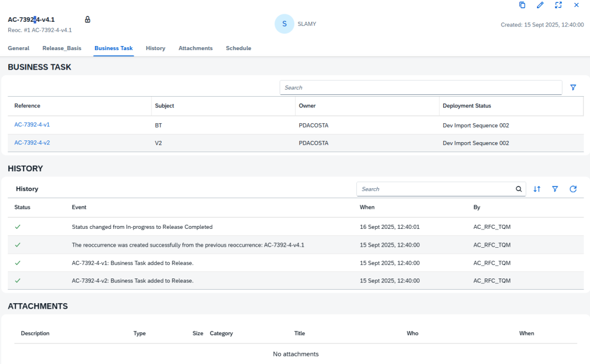
Task: Switch to the General tab
Action: (18, 48)
